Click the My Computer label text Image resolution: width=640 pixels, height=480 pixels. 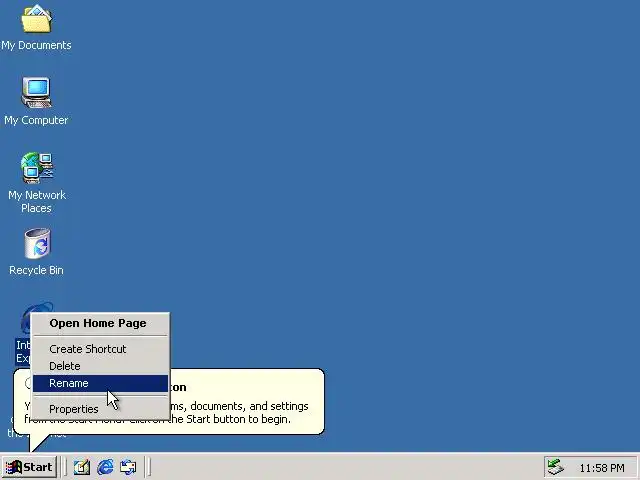[36, 120]
